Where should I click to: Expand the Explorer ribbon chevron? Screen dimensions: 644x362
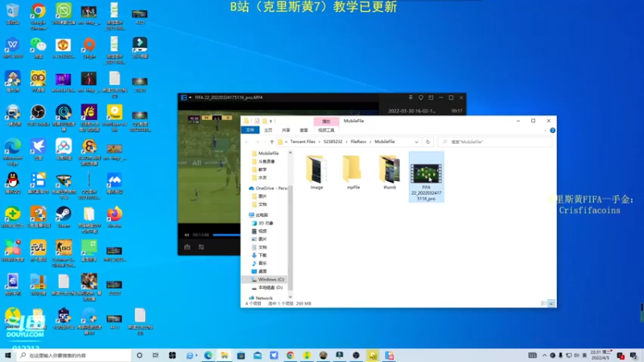click(x=545, y=130)
